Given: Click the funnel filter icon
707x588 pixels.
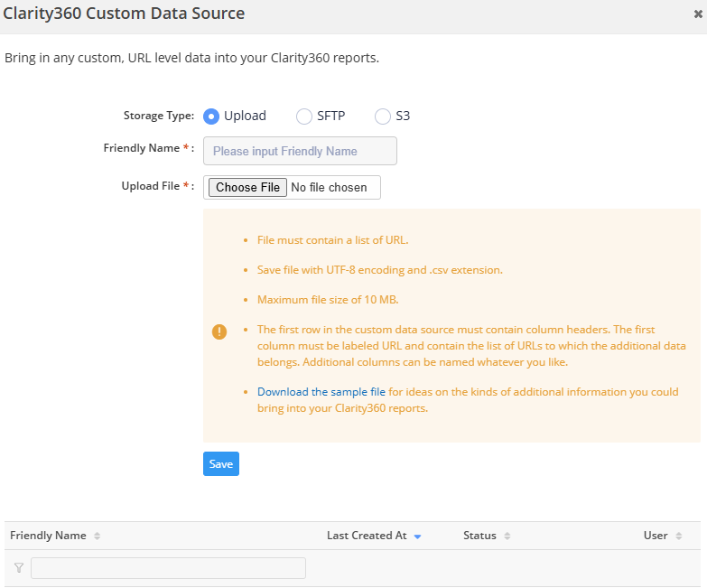Looking at the screenshot, I should point(19,568).
